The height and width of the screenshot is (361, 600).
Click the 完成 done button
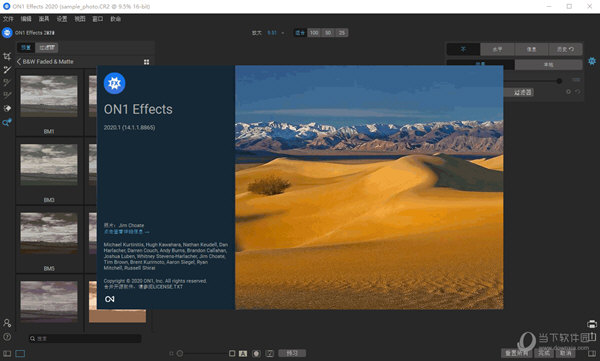[544, 353]
